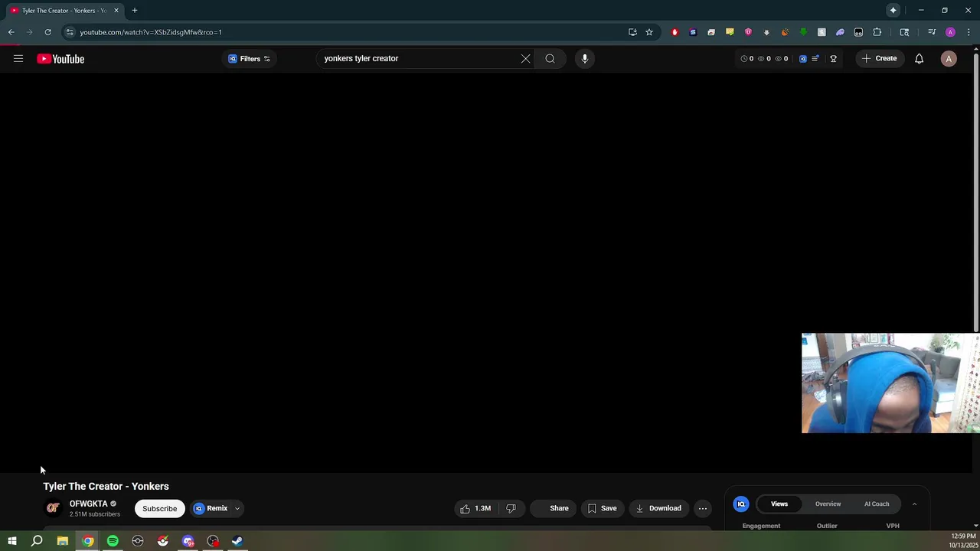The image size is (980, 551).
Task: Click the search magnifier button
Action: pos(550,58)
